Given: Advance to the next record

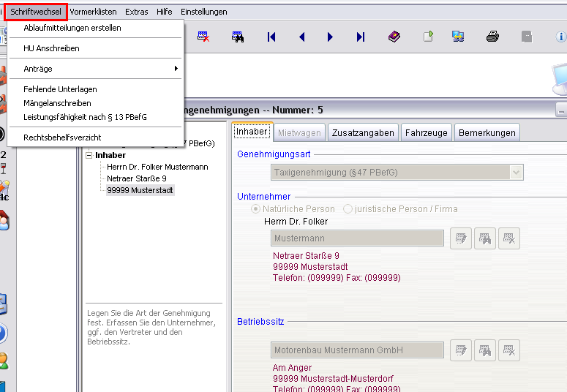Looking at the screenshot, I should pos(331,37).
